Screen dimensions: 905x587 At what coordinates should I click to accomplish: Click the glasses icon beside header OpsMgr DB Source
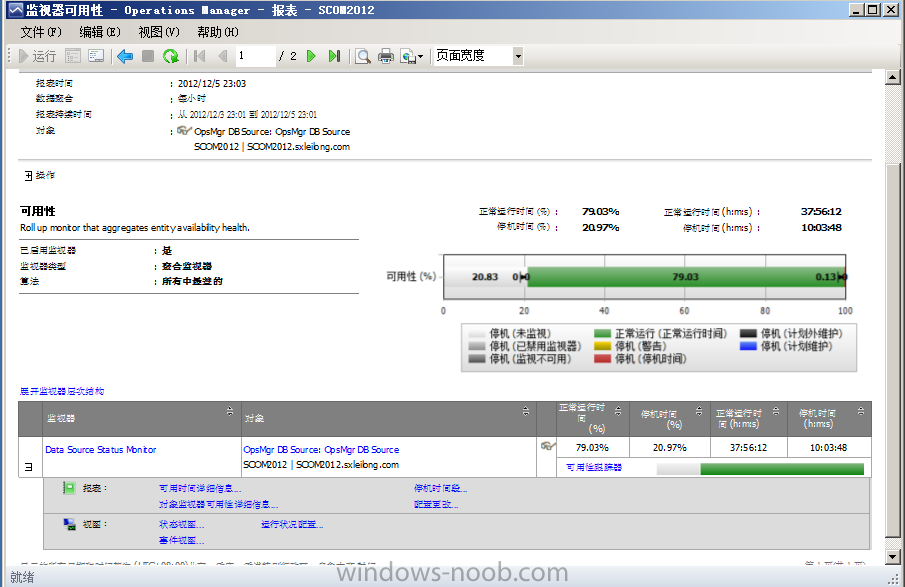click(x=184, y=130)
